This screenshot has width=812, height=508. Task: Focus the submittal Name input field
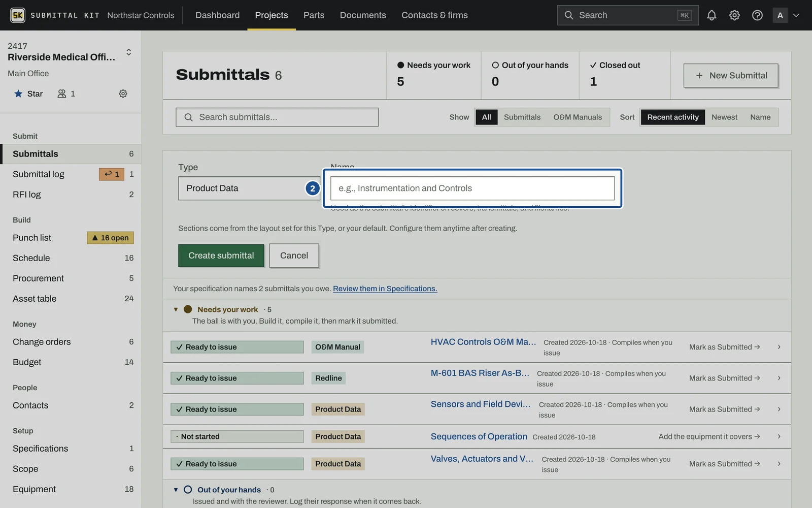(472, 188)
